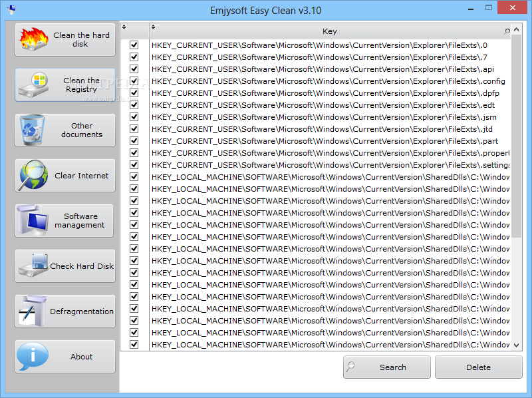Image resolution: width=532 pixels, height=398 pixels.
Task: Select the FileExts\.jsm key row text
Action: coord(324,117)
